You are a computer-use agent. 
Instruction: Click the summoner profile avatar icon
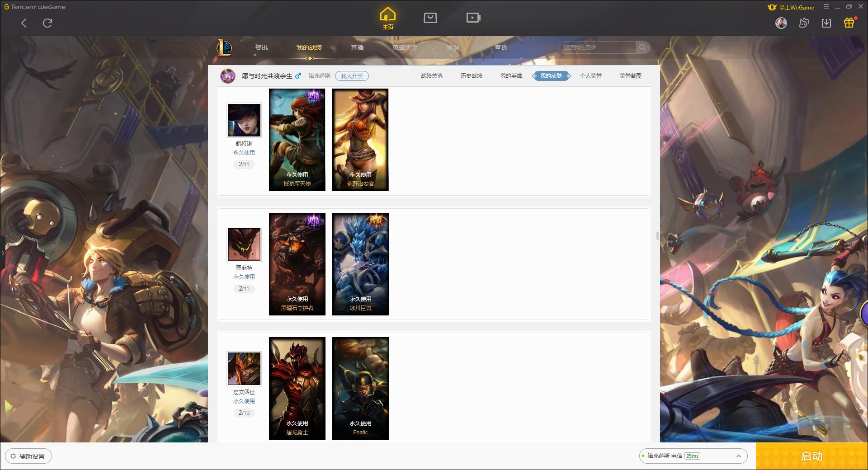[228, 76]
